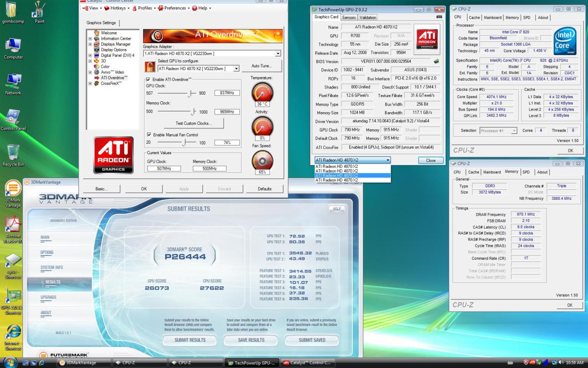Select the cpuz Shortcut desktop icon

click(x=13, y=266)
